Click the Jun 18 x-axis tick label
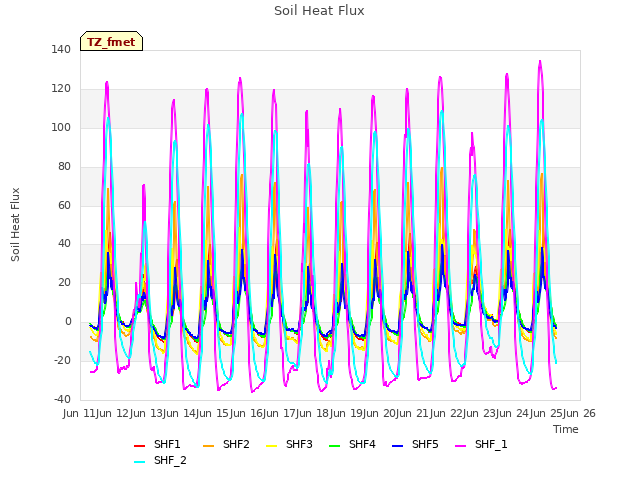 pyautogui.click(x=313, y=413)
